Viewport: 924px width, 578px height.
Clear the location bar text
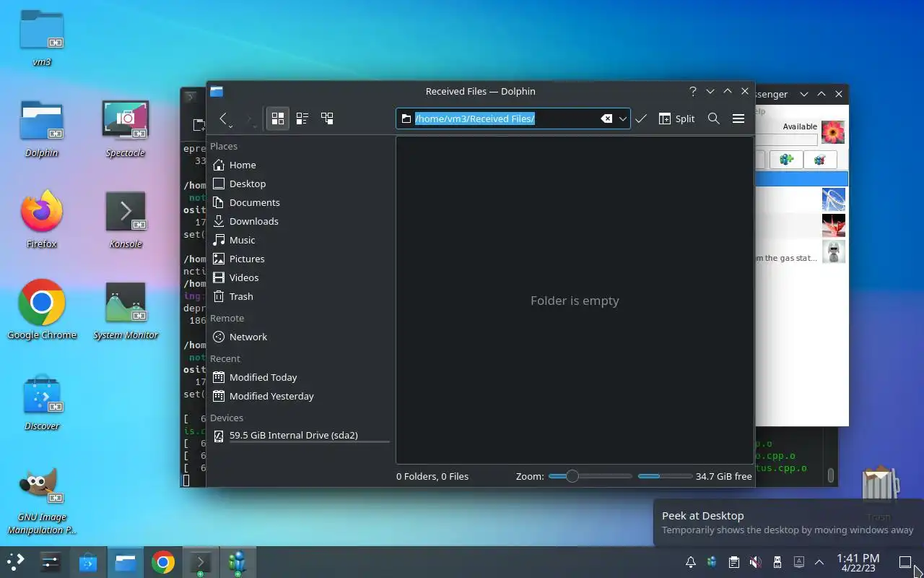607,118
